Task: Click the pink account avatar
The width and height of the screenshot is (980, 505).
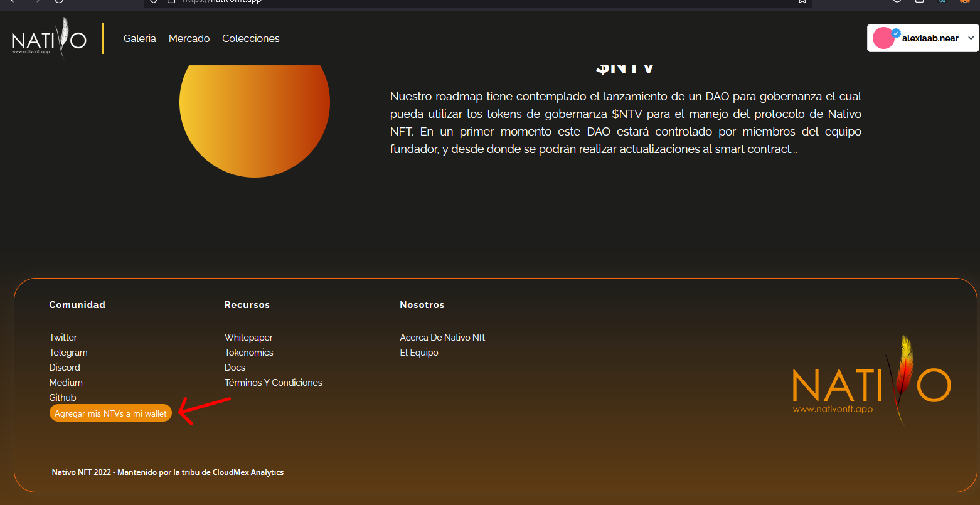Action: tap(883, 38)
